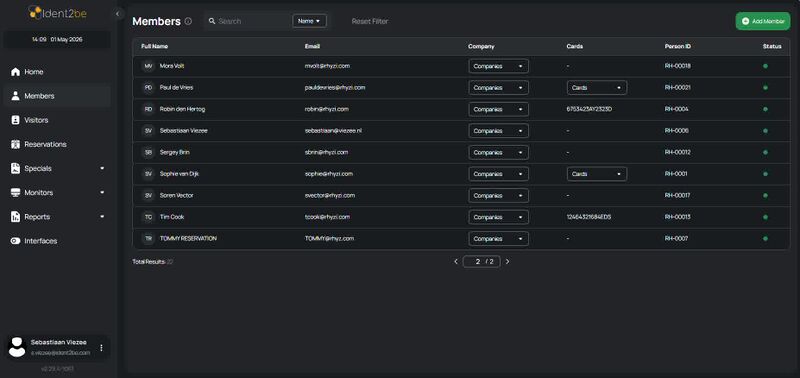
Task: Expand the Reports submenu arrow
Action: 102,217
